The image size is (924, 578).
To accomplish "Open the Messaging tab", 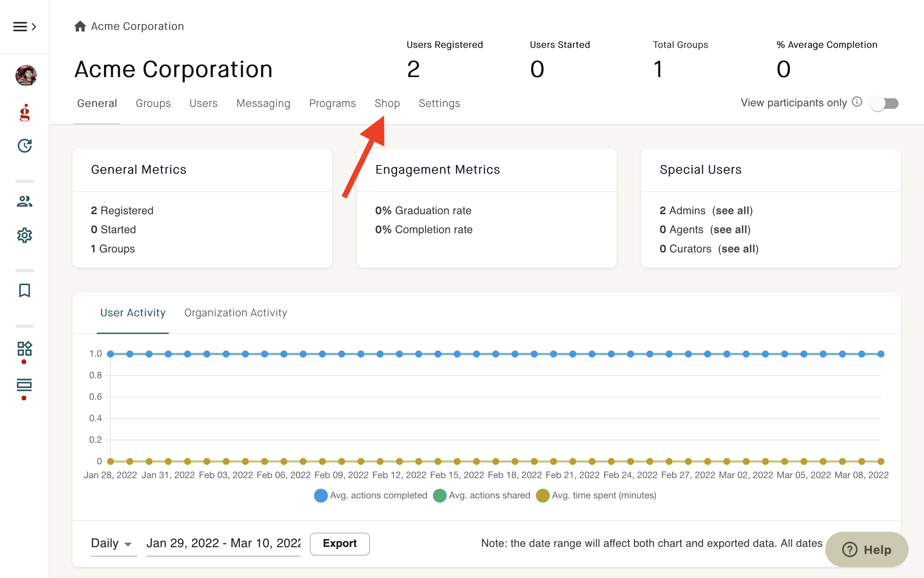I will [263, 104].
